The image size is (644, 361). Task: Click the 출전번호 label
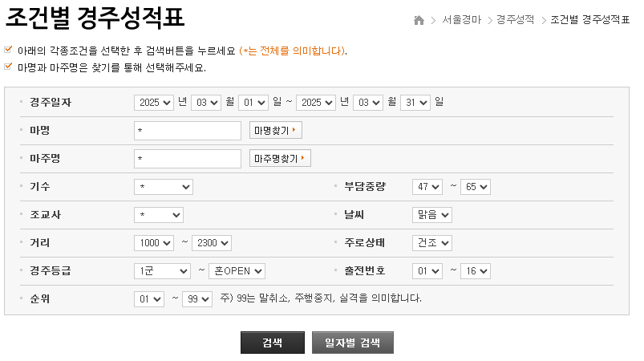point(365,270)
